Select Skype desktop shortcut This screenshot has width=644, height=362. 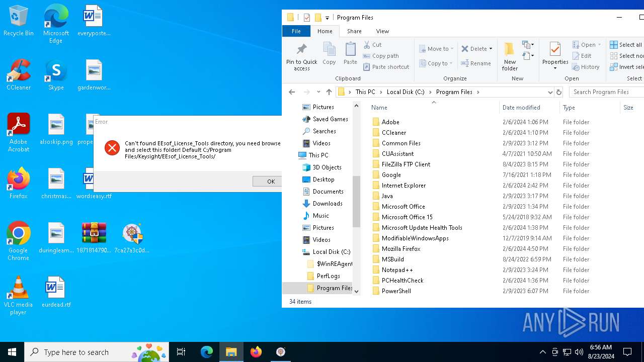pyautogui.click(x=56, y=75)
